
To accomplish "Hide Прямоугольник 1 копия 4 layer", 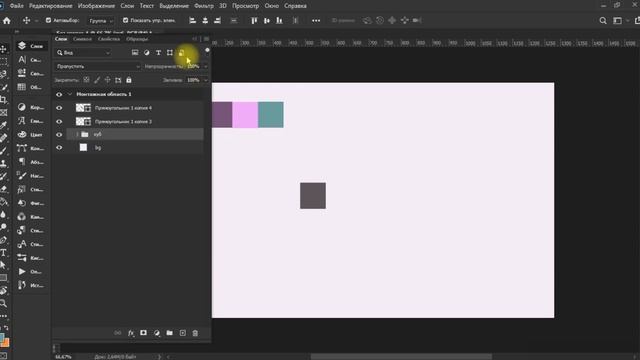I will point(59,108).
